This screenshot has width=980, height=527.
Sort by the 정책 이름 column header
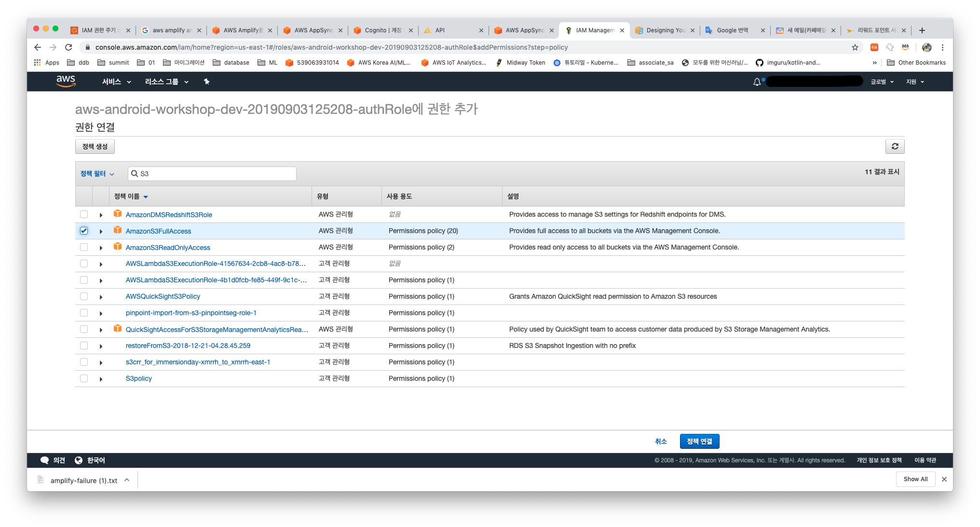pyautogui.click(x=131, y=196)
